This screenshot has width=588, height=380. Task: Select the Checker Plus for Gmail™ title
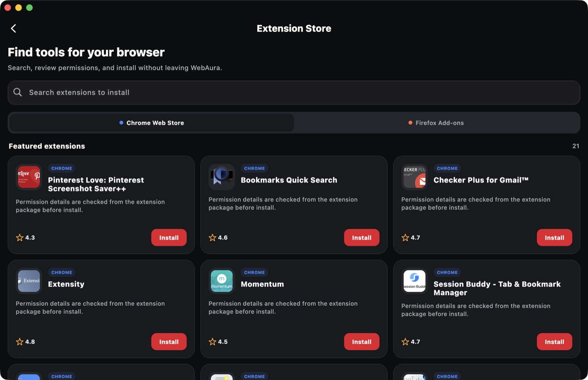[481, 180]
